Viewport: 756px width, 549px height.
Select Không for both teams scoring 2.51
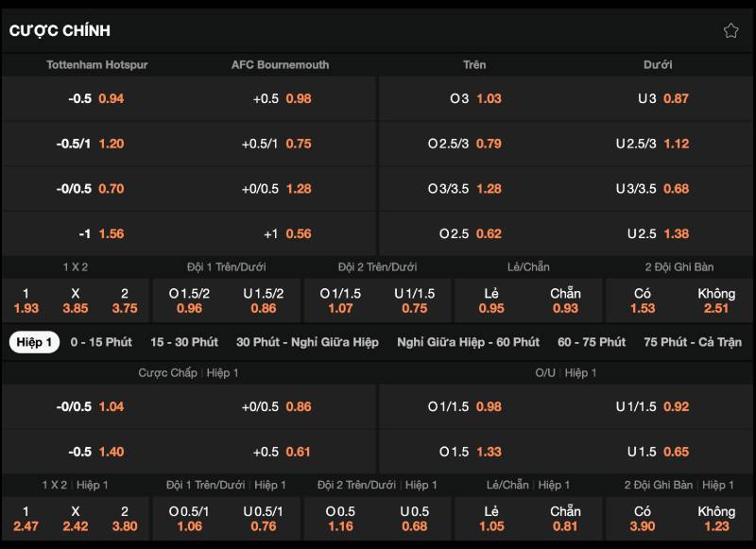click(715, 300)
